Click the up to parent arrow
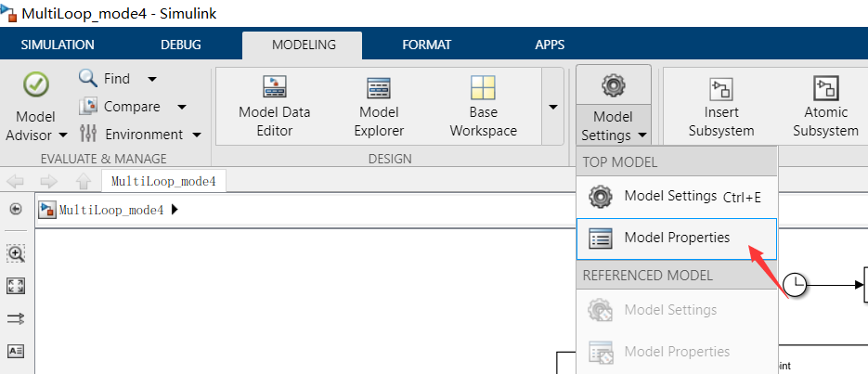Screen dimensions: 868x374 click(83, 181)
